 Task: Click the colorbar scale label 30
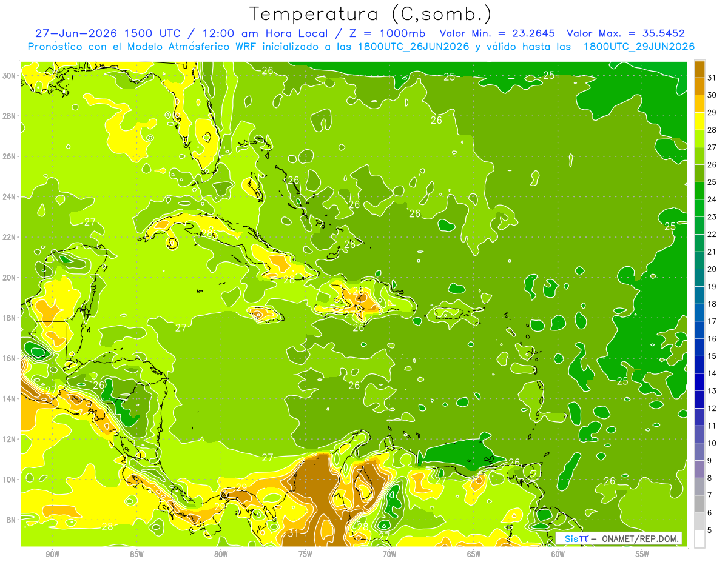coord(712,95)
